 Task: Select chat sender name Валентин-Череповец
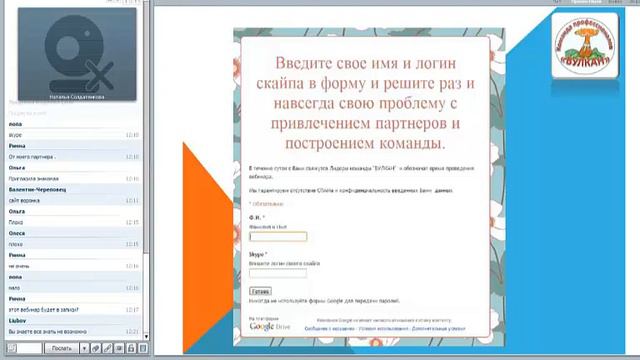coord(37,190)
